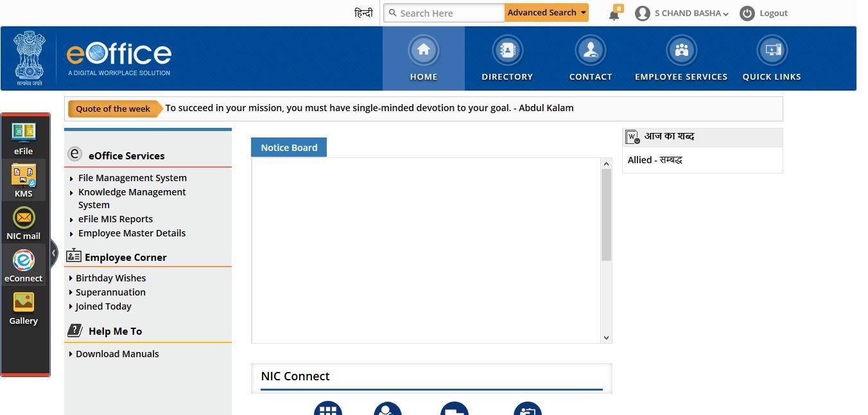
Task: Launch KMS from the sidebar icons
Action: [x=23, y=179]
